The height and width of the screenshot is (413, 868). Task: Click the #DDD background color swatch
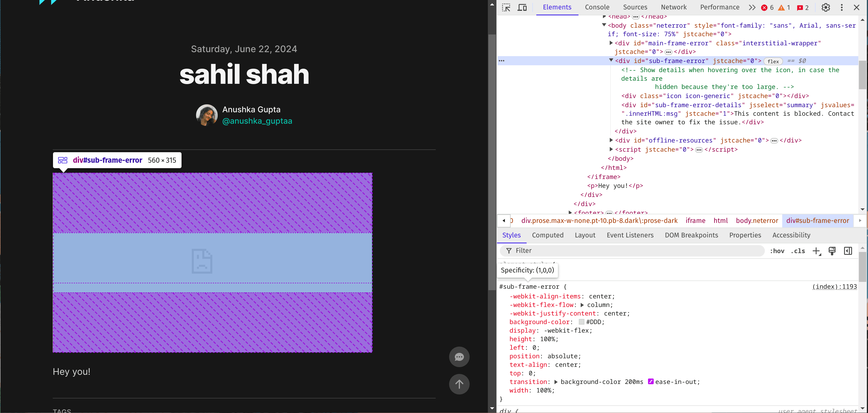581,322
